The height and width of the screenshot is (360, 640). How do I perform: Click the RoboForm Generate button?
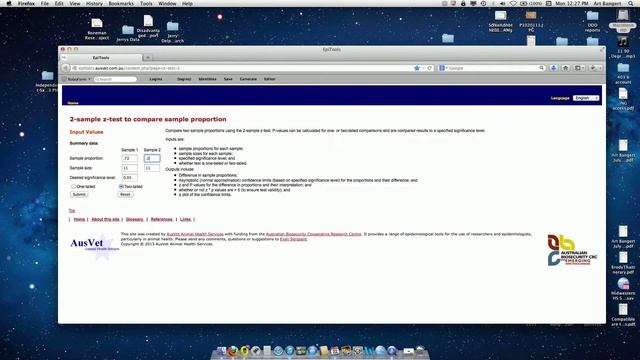point(248,79)
